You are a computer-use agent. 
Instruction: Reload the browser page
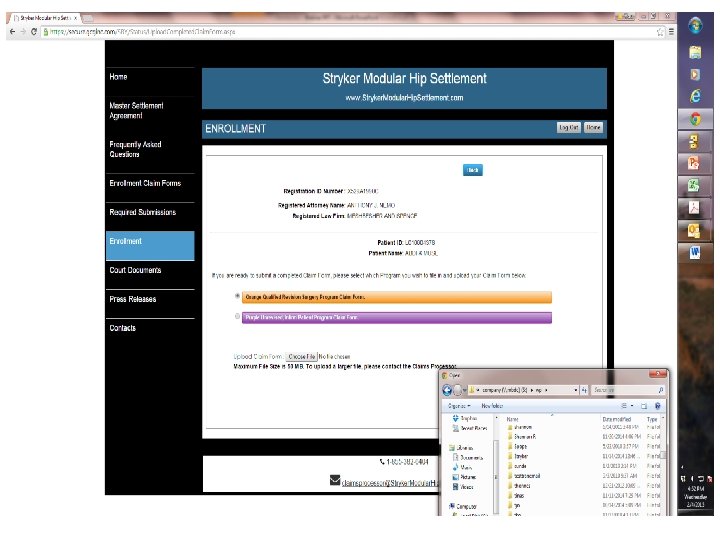34,32
